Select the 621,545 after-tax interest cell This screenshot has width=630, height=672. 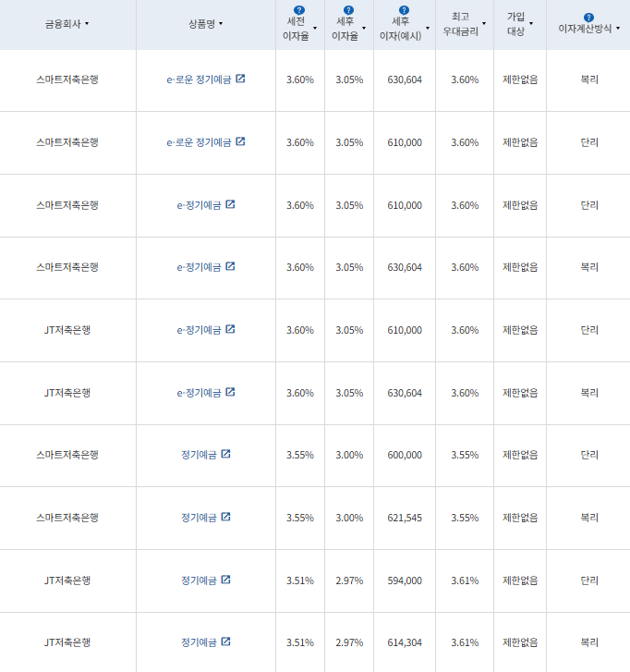point(405,519)
